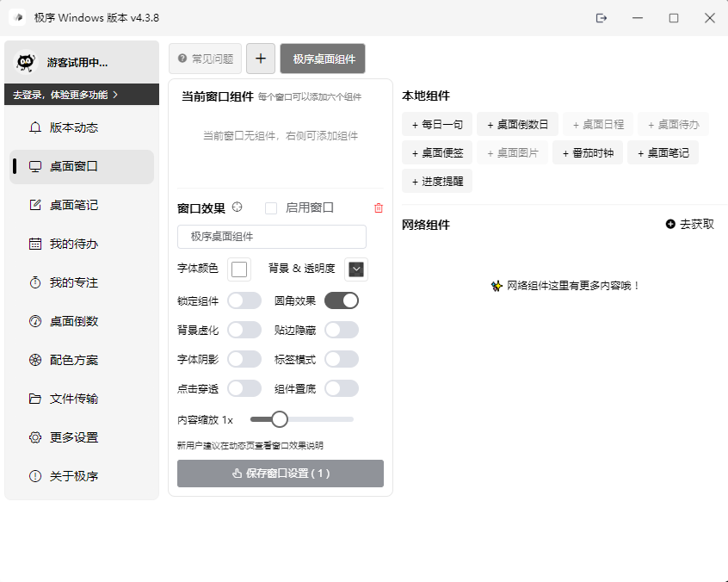This screenshot has height=582, width=728.
Task: Add the 进度提醒 component
Action: click(437, 181)
